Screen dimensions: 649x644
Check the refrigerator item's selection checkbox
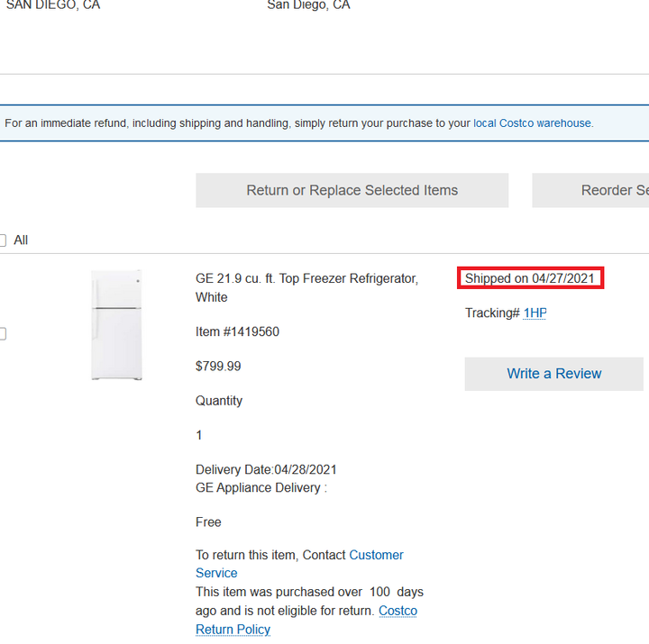pos(3,333)
